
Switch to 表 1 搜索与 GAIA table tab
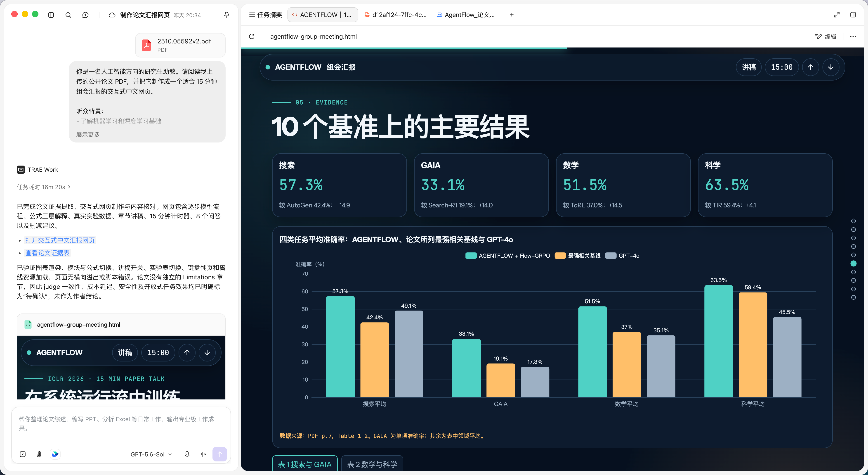[305, 464]
